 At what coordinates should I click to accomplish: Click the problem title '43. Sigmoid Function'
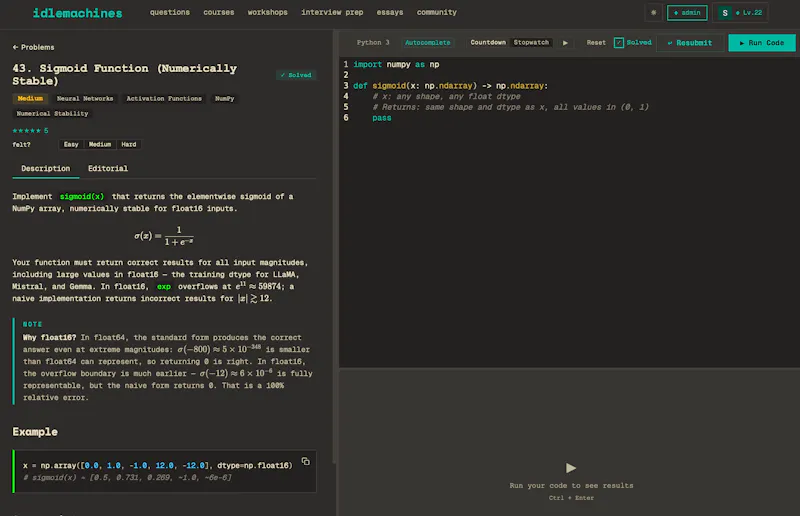tap(124, 75)
